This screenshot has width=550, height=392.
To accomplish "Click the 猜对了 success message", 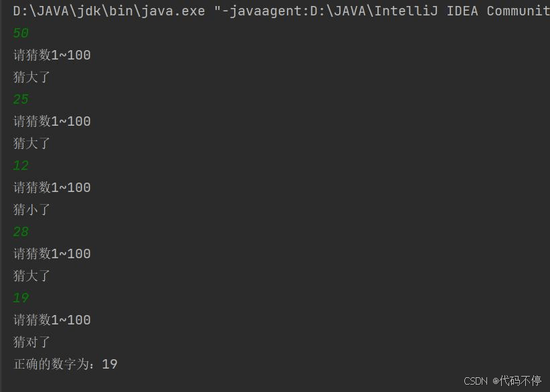I will click(x=32, y=342).
